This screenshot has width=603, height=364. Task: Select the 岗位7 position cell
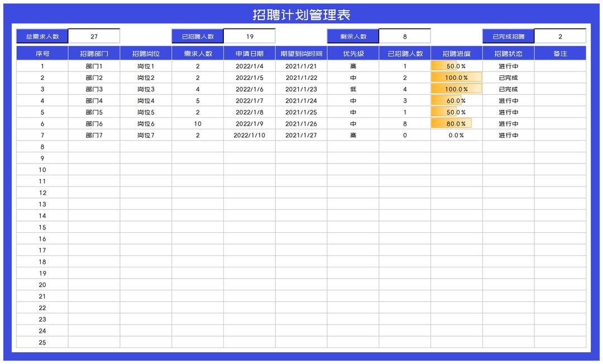tap(146, 135)
